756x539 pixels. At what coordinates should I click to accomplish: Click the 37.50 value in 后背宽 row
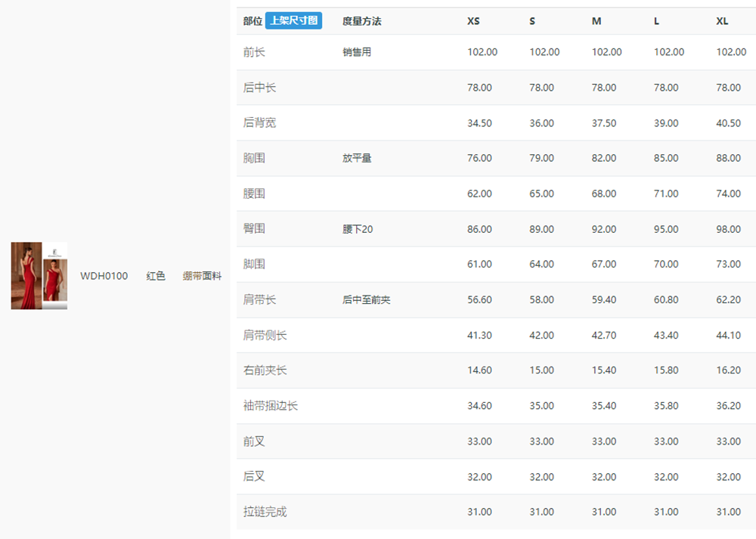pos(604,123)
